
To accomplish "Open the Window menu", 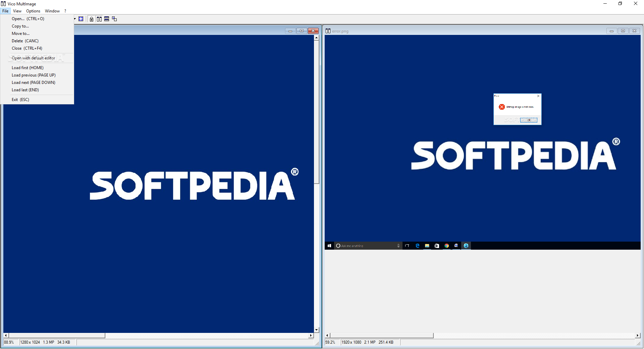I will (52, 11).
